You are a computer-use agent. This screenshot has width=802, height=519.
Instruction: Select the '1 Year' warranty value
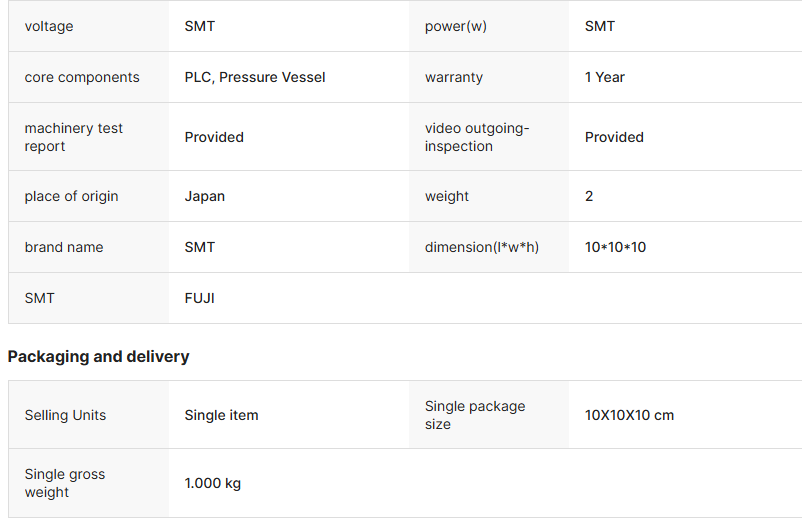tap(605, 77)
